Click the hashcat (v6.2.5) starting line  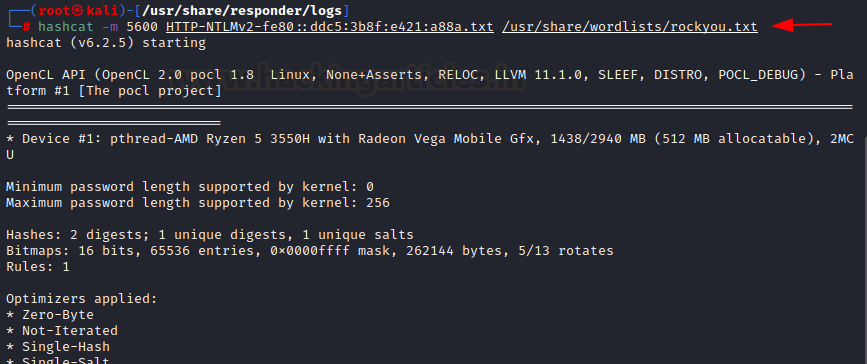pos(106,43)
